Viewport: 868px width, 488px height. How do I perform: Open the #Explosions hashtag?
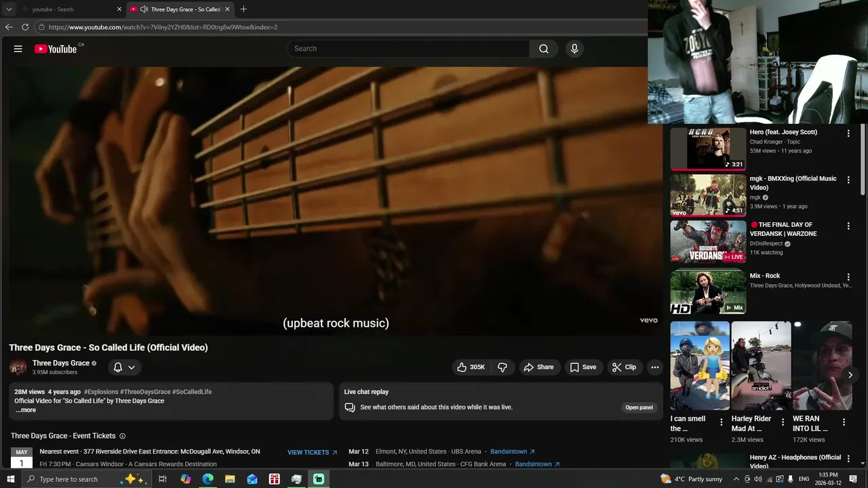click(x=101, y=392)
